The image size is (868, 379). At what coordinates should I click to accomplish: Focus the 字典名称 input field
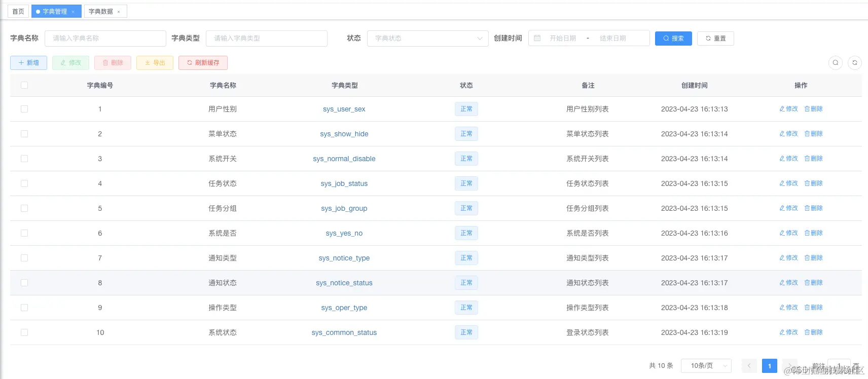[x=105, y=38]
